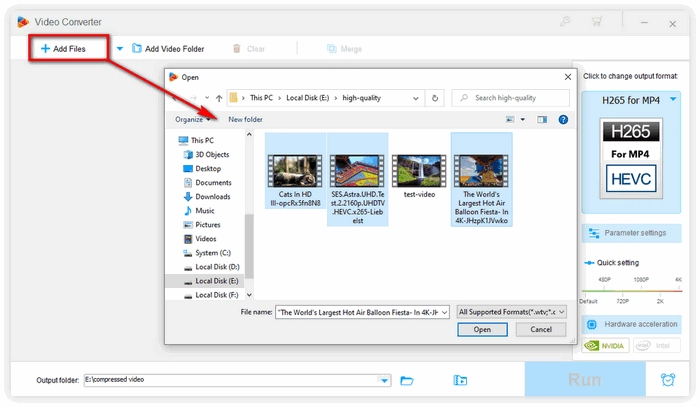The image size is (700, 407).
Task: Click the Quick setting resolution slider
Action: pos(631,291)
